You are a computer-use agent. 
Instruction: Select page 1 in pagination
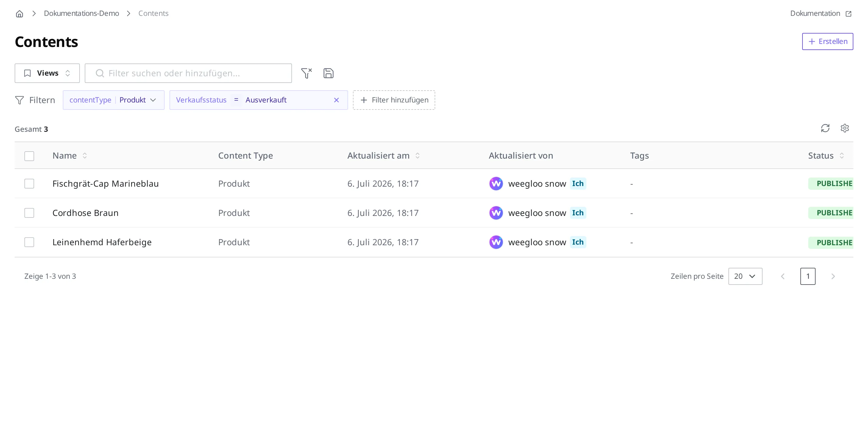pyautogui.click(x=808, y=276)
